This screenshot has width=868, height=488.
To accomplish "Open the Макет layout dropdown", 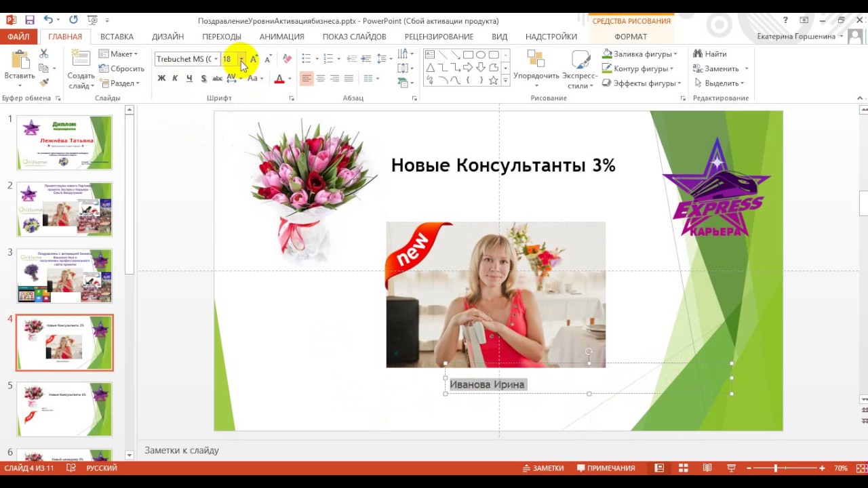I will click(118, 54).
